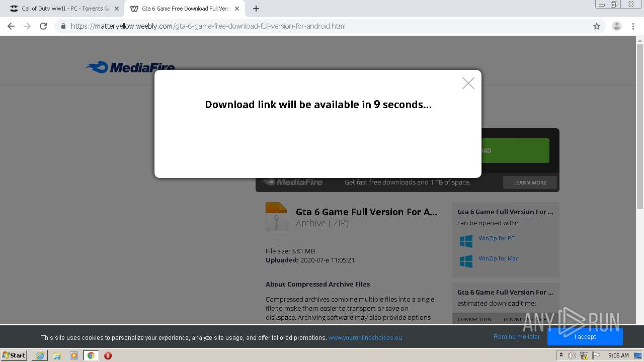The image size is (644, 362).
Task: Click the network tray icon
Action: (x=584, y=355)
